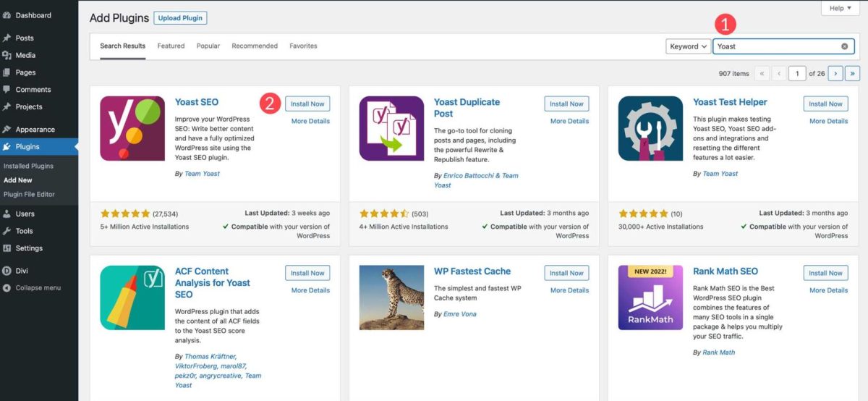868x401 pixels.
Task: Click the Upload Plugin button
Action: tap(180, 18)
